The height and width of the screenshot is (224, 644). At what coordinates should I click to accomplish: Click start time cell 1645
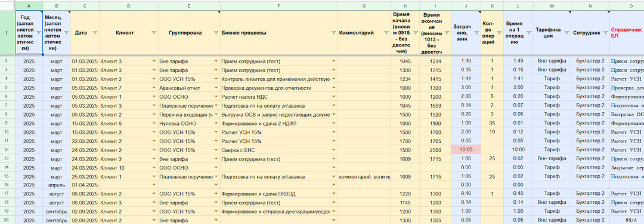(x=404, y=105)
